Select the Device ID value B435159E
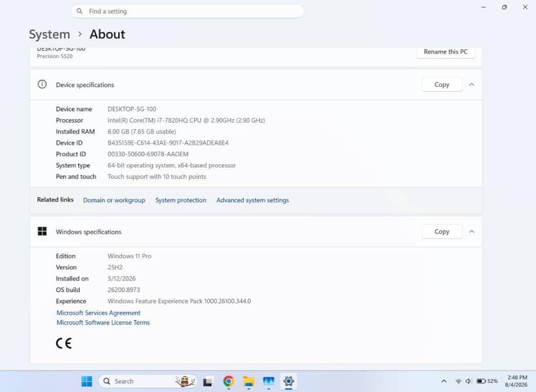Screen dimensions: 536x392 tap(168, 143)
